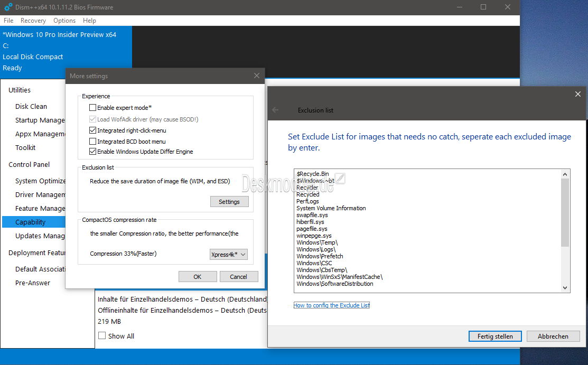
Task: Close the Exclusion list dialog
Action: (x=577, y=94)
